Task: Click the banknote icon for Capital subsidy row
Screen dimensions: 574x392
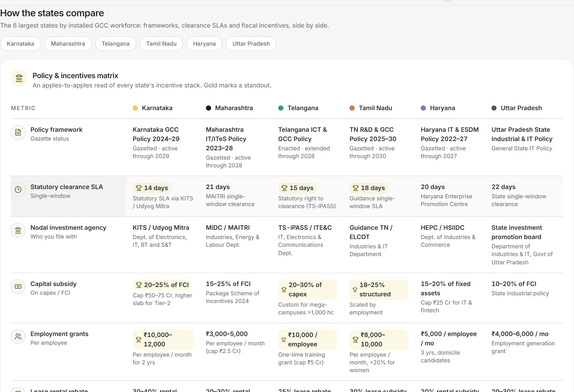Action: 18,287
